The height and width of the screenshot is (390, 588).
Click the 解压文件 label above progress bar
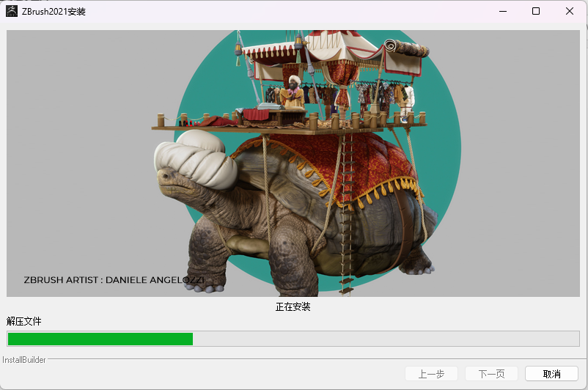23,321
